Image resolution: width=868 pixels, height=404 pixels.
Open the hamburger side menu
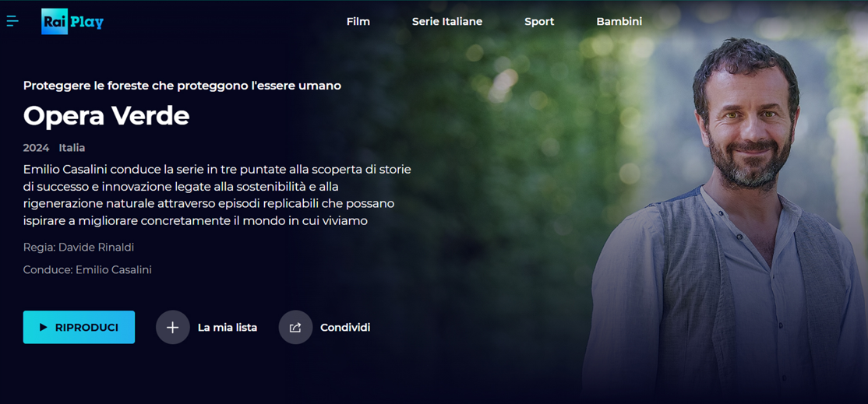pyautogui.click(x=12, y=22)
